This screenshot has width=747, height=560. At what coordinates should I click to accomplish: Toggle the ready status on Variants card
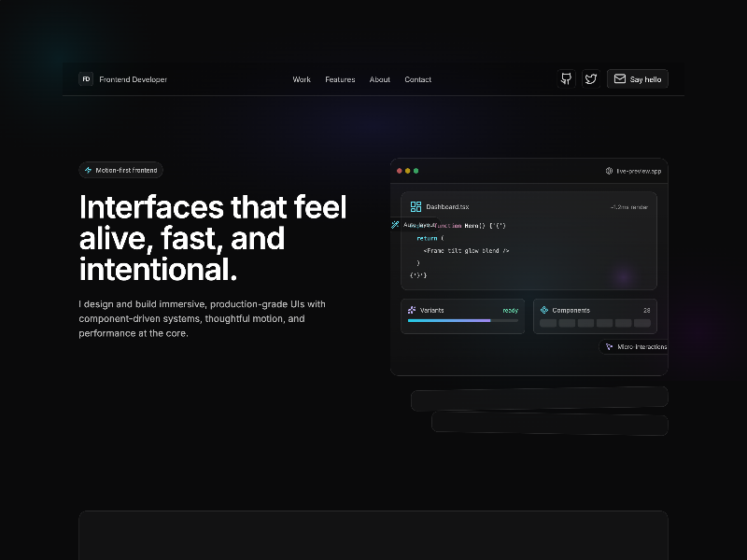click(x=510, y=310)
